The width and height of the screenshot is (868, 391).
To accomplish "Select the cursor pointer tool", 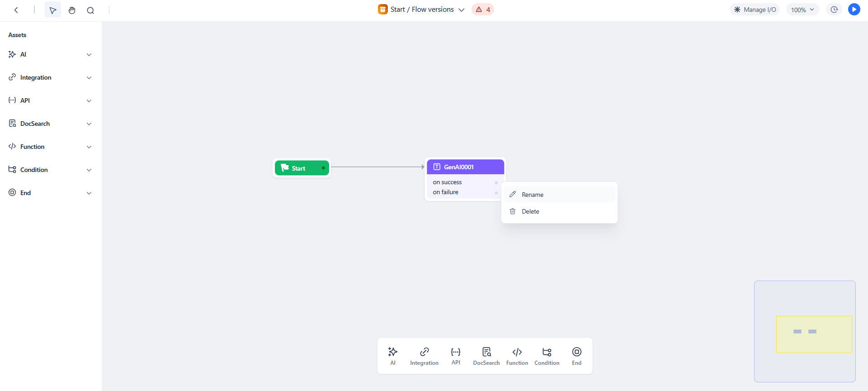I will click(53, 10).
